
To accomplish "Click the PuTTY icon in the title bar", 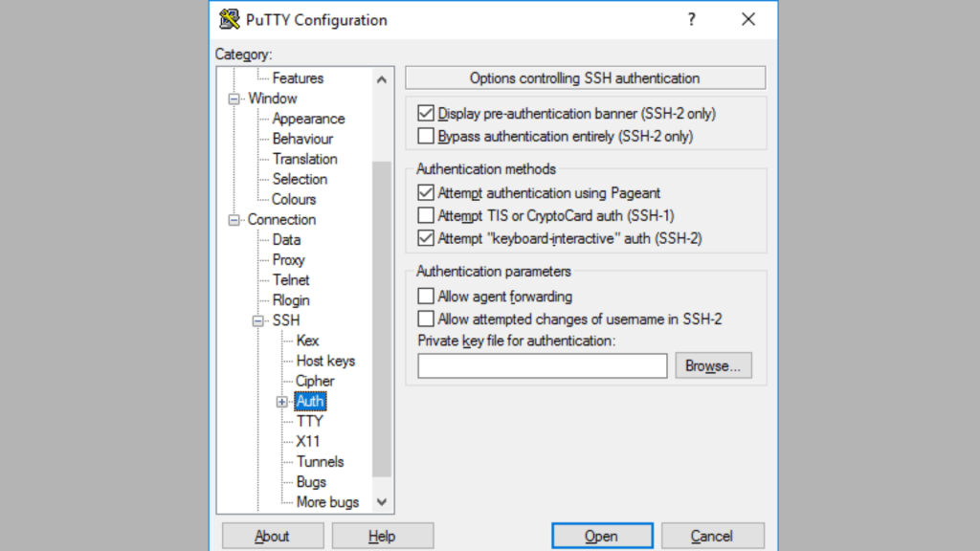I will click(226, 19).
